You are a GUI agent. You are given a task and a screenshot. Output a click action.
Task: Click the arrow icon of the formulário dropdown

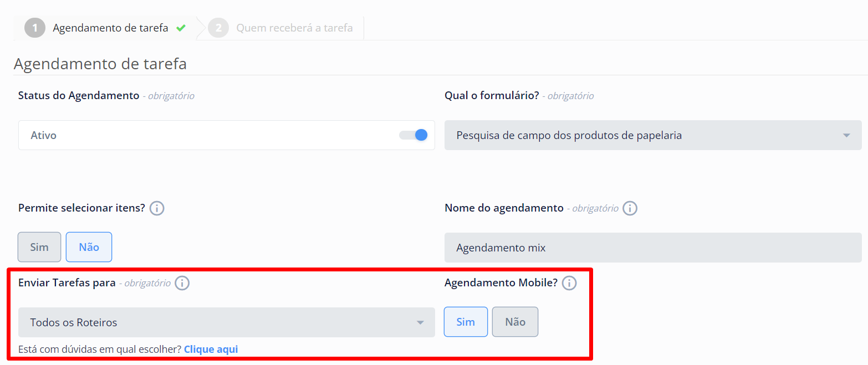coord(846,135)
